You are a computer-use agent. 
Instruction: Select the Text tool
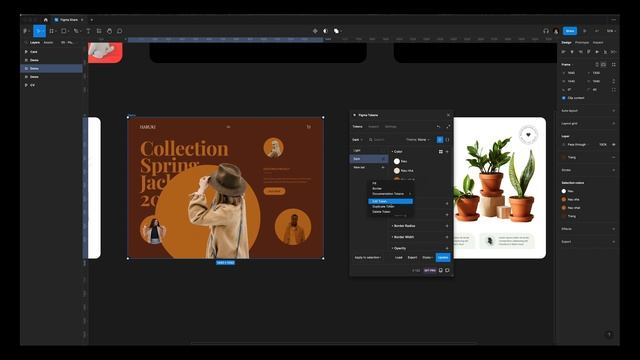88,31
